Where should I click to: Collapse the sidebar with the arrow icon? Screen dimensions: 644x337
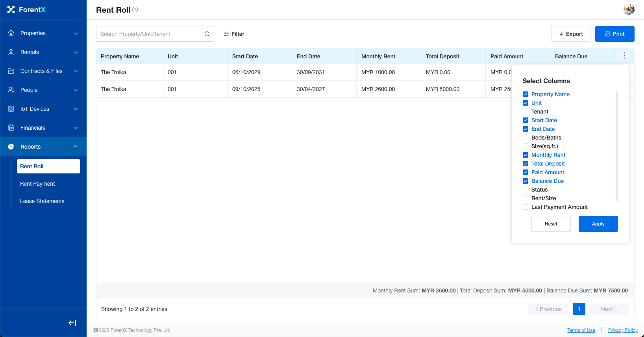[72, 323]
